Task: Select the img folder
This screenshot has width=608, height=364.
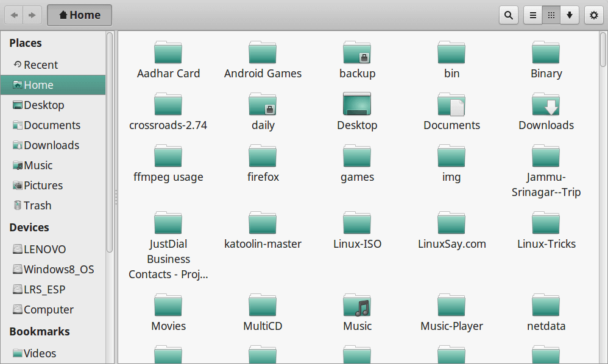Action: 451,164
